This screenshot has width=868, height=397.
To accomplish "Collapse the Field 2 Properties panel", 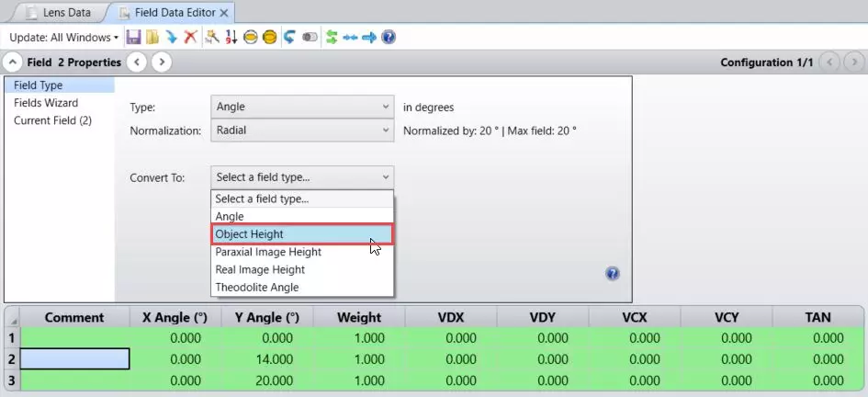I will pyautogui.click(x=13, y=62).
